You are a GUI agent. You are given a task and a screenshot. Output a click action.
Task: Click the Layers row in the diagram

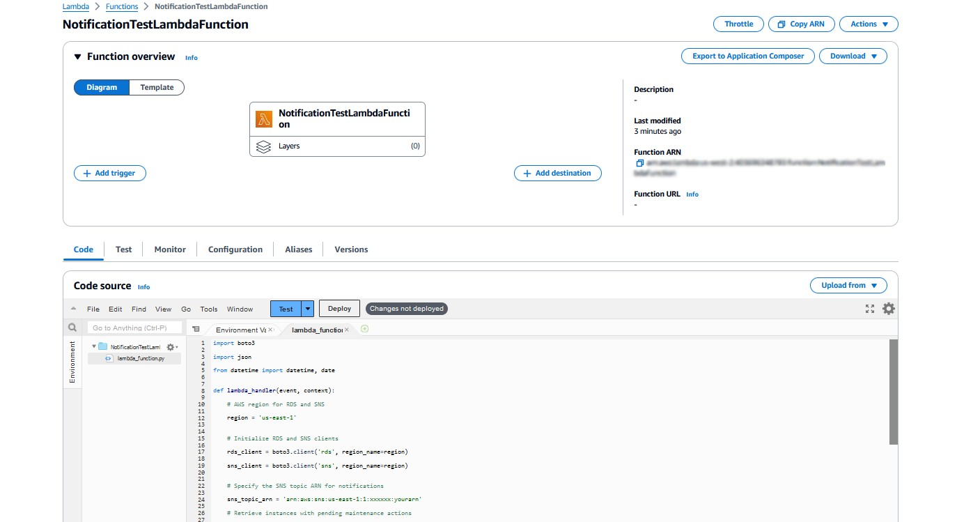pos(337,146)
